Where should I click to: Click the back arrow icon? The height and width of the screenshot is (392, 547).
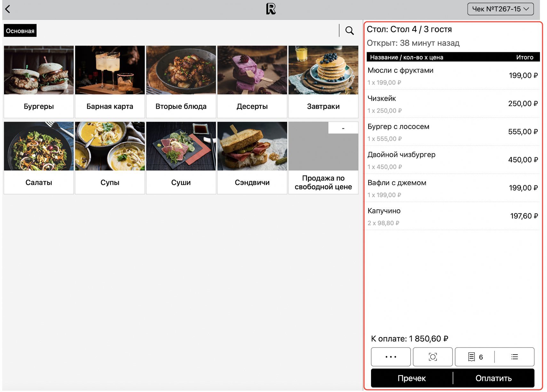tap(8, 9)
